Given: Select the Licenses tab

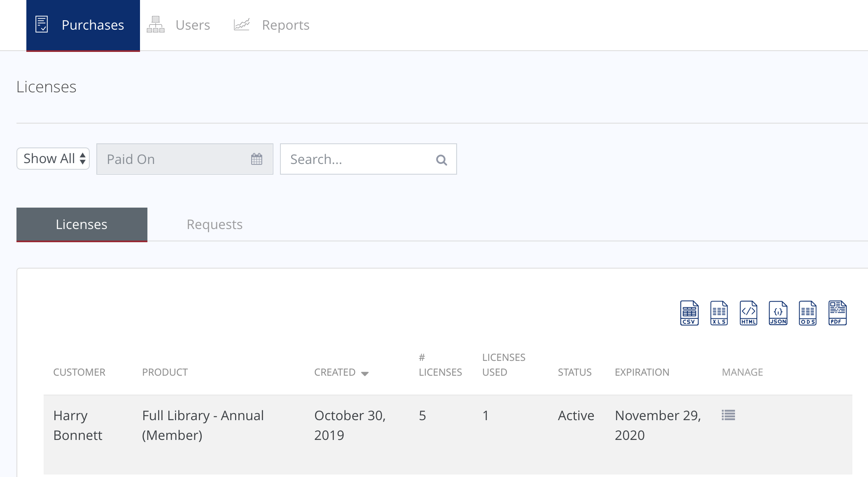Looking at the screenshot, I should click(x=82, y=224).
